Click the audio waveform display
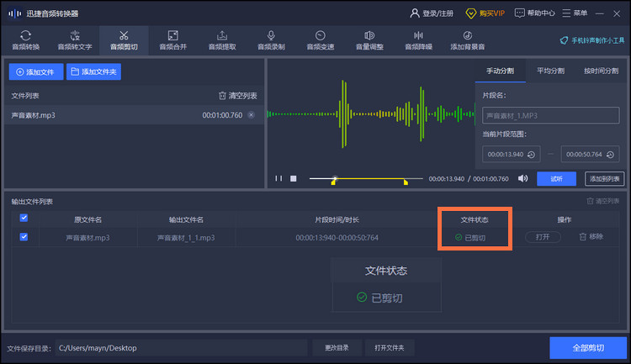The height and width of the screenshot is (364, 631). click(x=371, y=114)
